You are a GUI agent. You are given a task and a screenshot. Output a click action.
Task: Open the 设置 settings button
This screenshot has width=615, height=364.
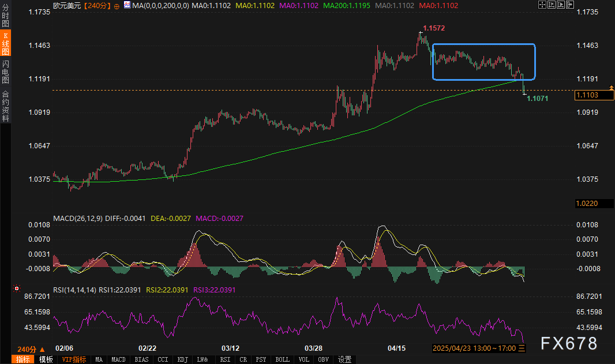point(344,359)
